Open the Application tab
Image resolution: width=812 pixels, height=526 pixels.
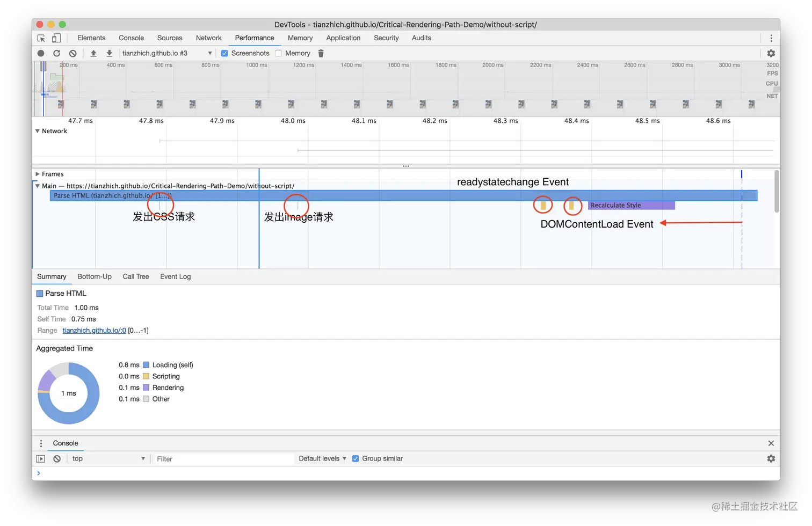pos(343,38)
